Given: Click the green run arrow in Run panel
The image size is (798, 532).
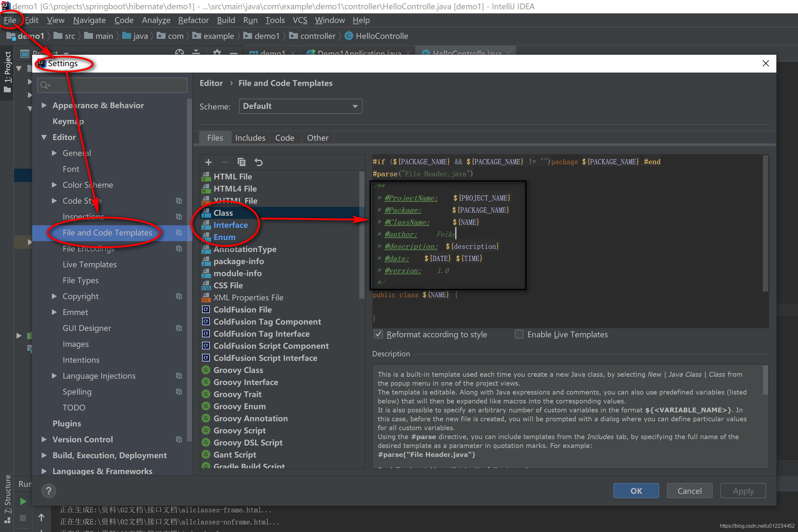Looking at the screenshot, I should [23, 501].
